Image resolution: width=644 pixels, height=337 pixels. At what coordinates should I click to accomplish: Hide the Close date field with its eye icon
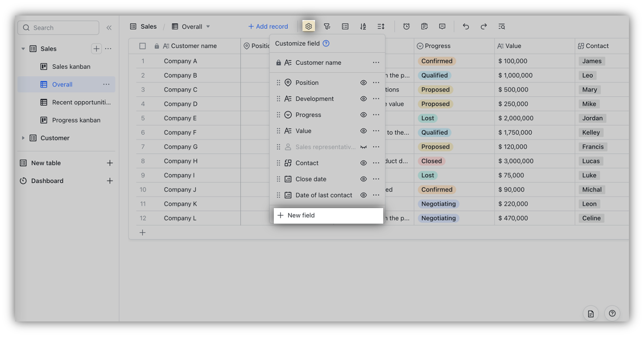click(364, 179)
